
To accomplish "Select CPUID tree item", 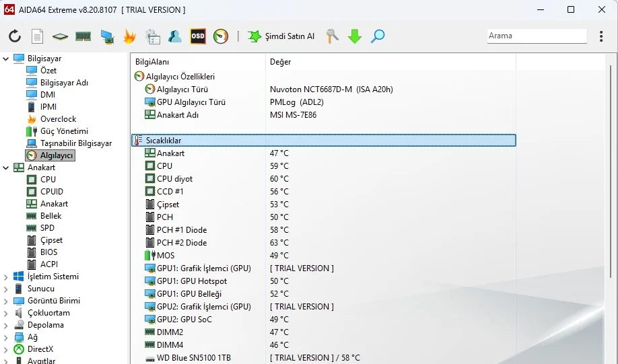I will point(44,192).
